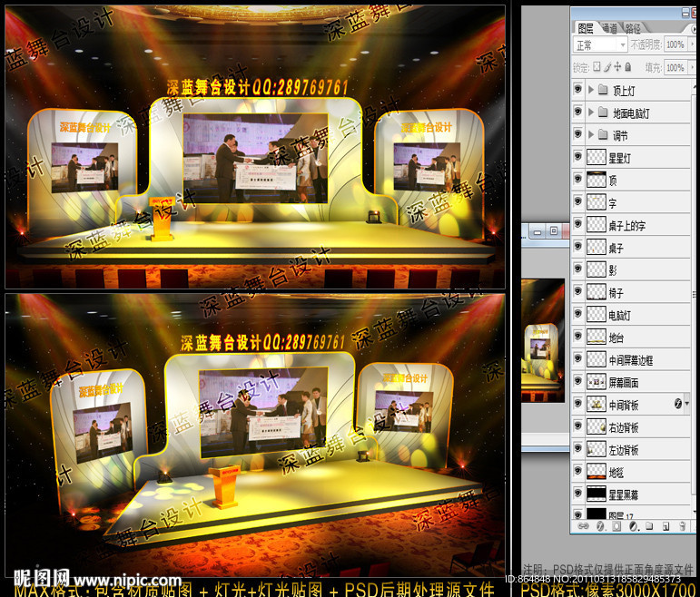Hide the 屏幕画面 layer eye icon

(578, 381)
